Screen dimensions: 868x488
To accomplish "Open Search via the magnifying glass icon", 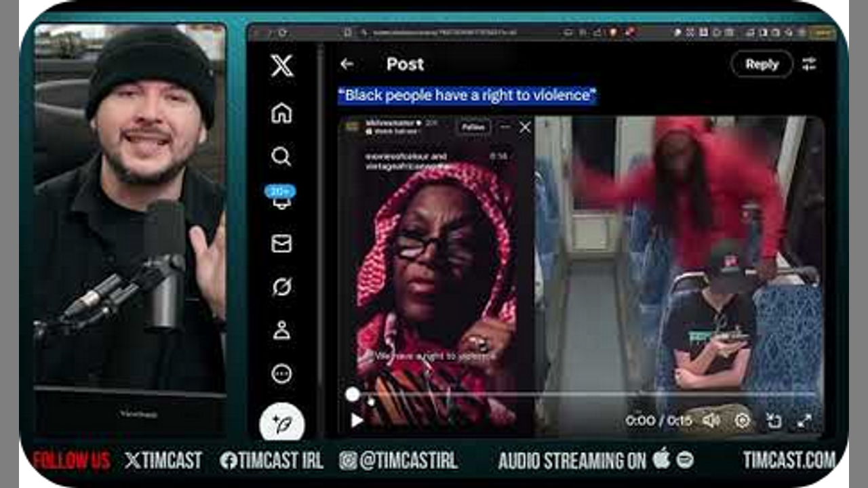I will coord(281,157).
